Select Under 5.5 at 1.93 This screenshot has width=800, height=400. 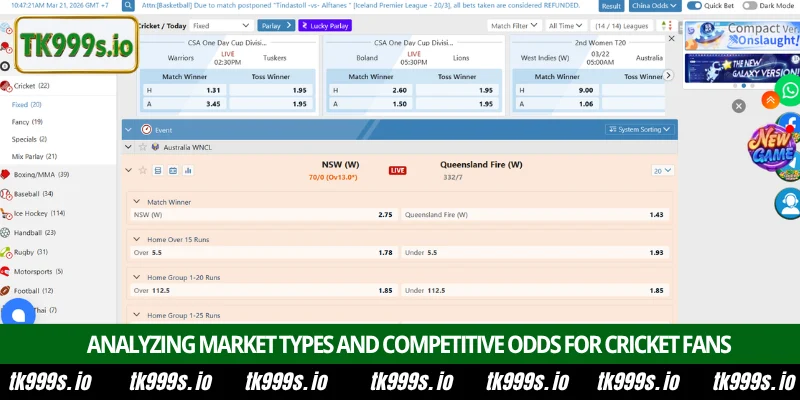coord(535,253)
